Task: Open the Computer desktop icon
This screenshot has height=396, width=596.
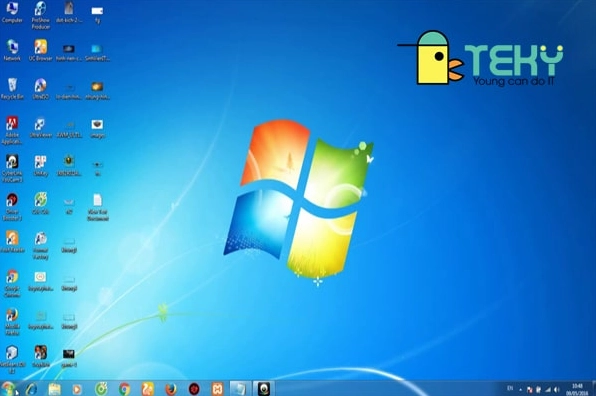Action: 12,13
